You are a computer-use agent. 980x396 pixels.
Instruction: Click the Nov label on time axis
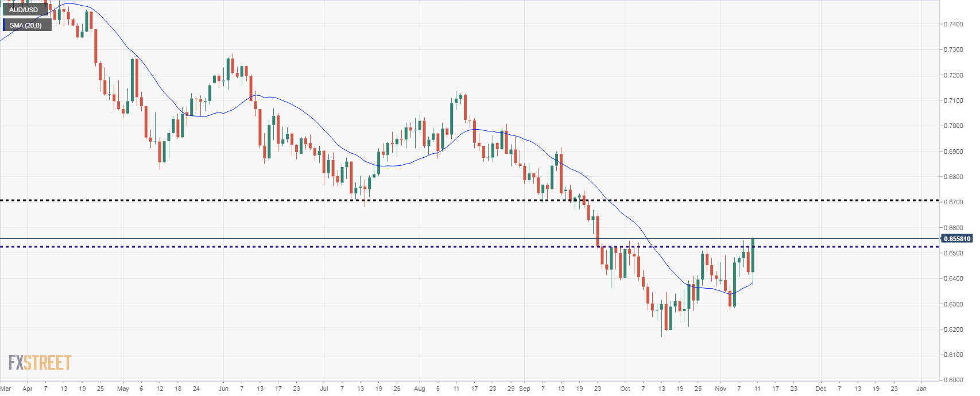[x=721, y=389]
